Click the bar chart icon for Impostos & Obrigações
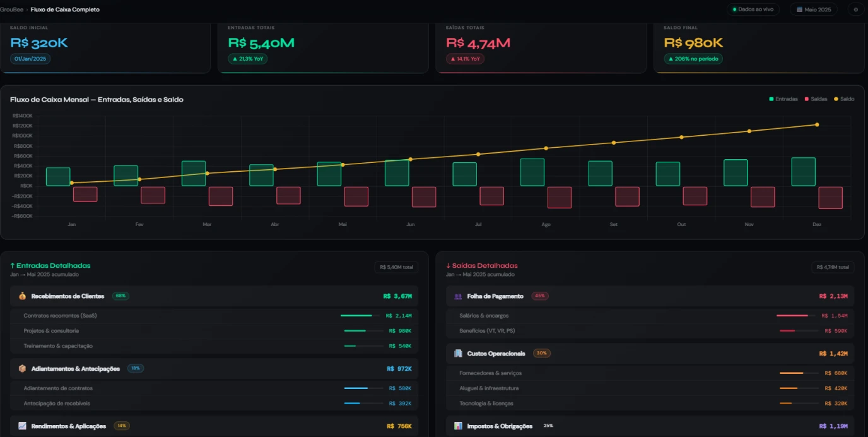 coord(458,426)
